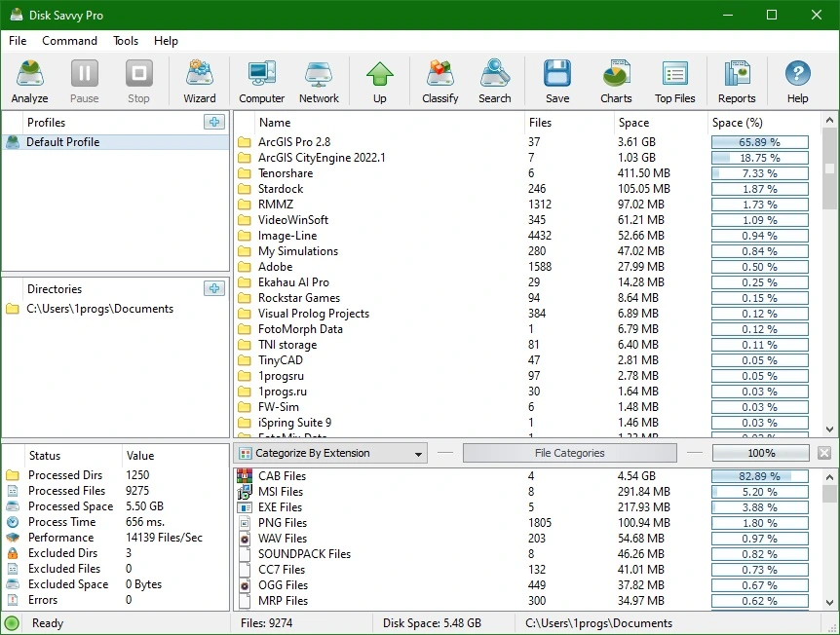Open the Computer toolbar icon
Viewport: 840px width, 635px height.
[261, 82]
